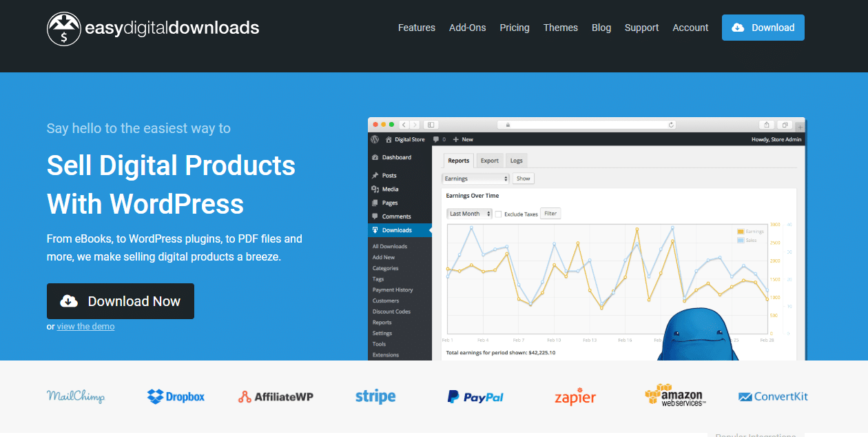This screenshot has height=437, width=868.
Task: Click the Dropbox logo
Action: (176, 396)
